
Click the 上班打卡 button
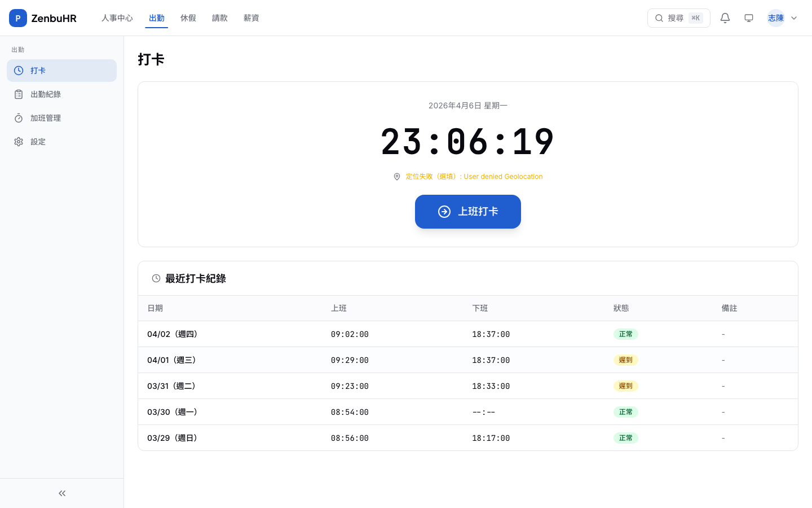[x=468, y=212]
